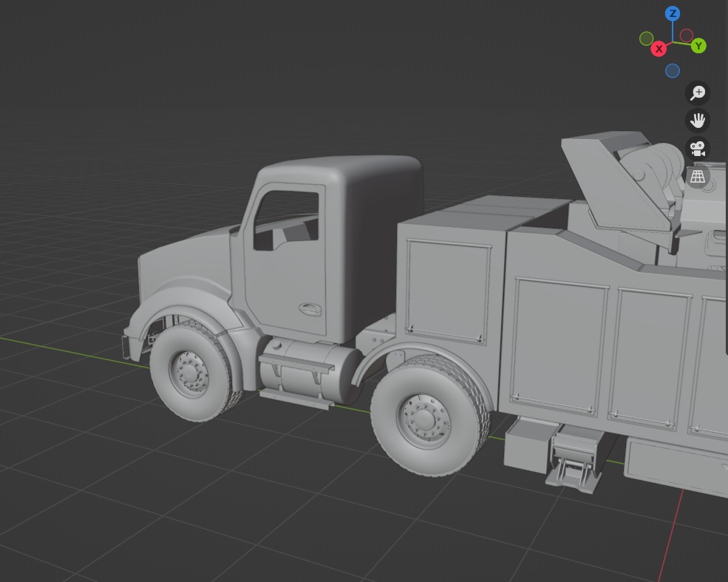Click the pan hand viewport button
This screenshot has width=728, height=582.
698,121
